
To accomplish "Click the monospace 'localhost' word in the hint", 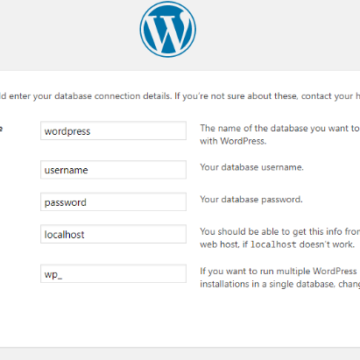I will coord(273,244).
